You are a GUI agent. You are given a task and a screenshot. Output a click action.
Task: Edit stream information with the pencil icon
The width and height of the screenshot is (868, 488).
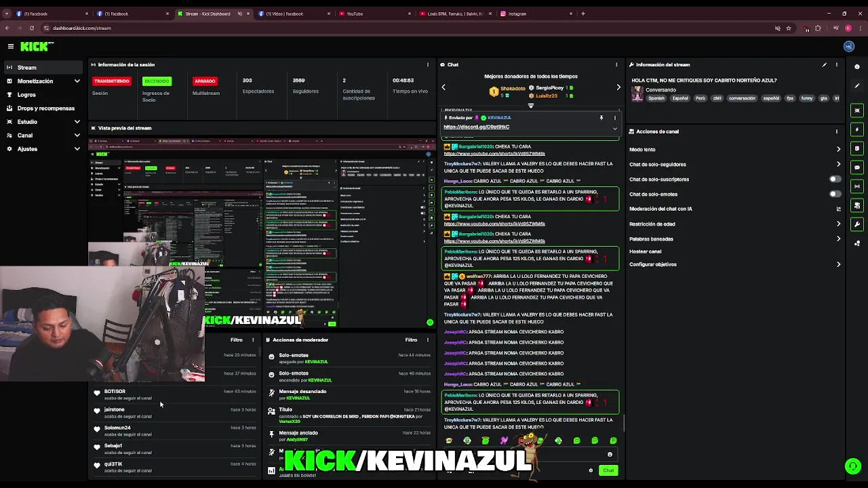click(825, 64)
